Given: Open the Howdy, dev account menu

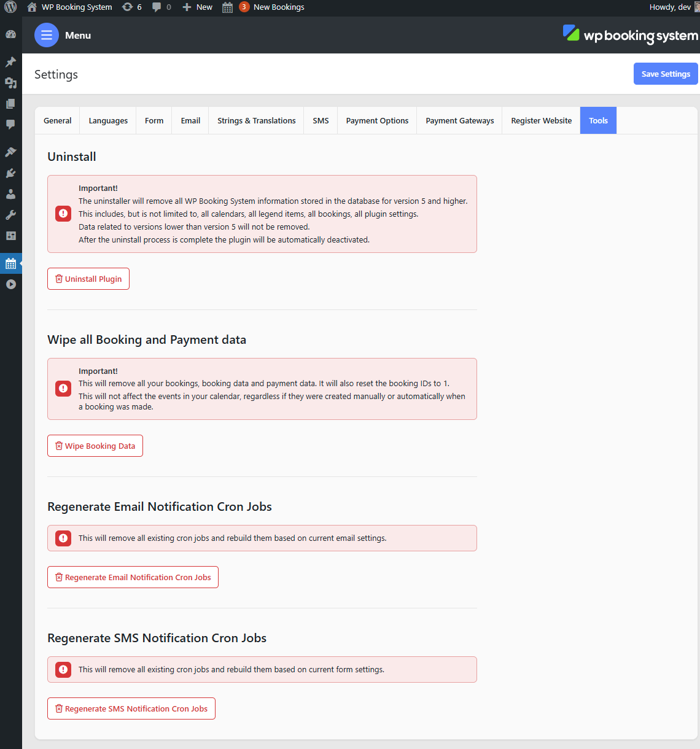Looking at the screenshot, I should click(x=674, y=7).
